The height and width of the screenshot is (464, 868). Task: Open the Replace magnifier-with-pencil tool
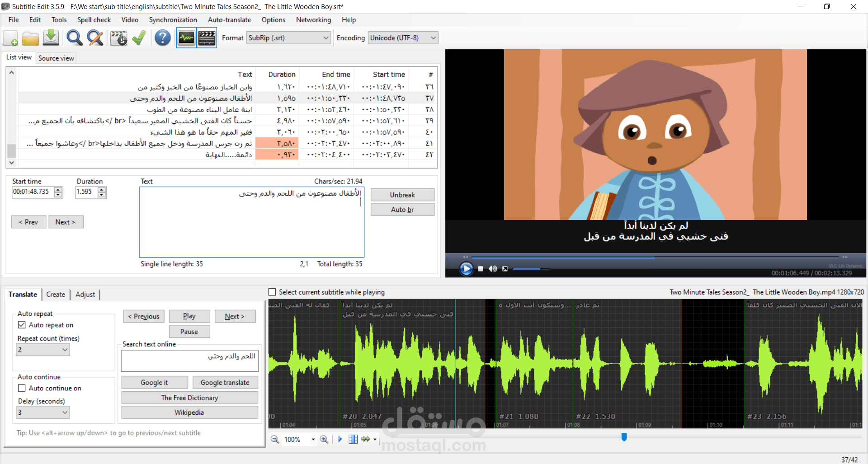point(95,38)
